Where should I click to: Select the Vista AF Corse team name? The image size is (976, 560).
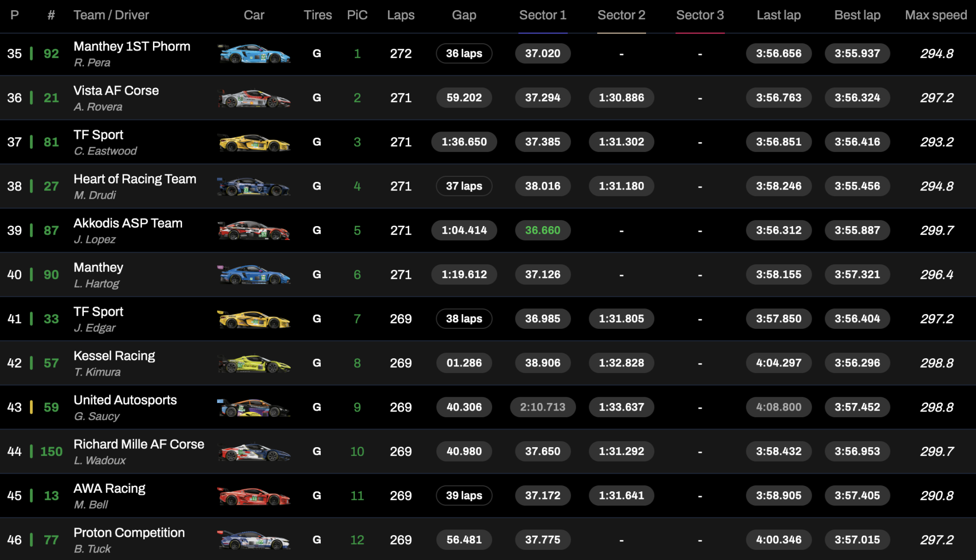[116, 90]
